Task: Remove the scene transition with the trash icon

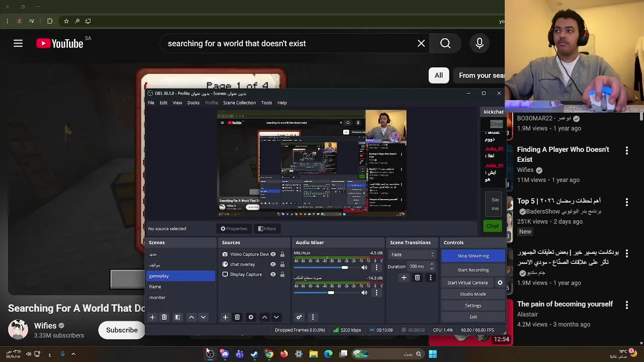Action: click(x=417, y=278)
